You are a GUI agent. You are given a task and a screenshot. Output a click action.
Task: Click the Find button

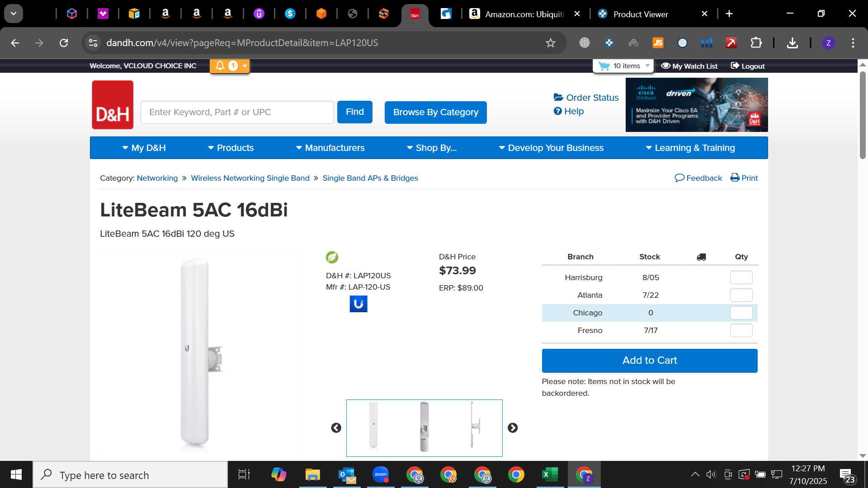point(355,112)
